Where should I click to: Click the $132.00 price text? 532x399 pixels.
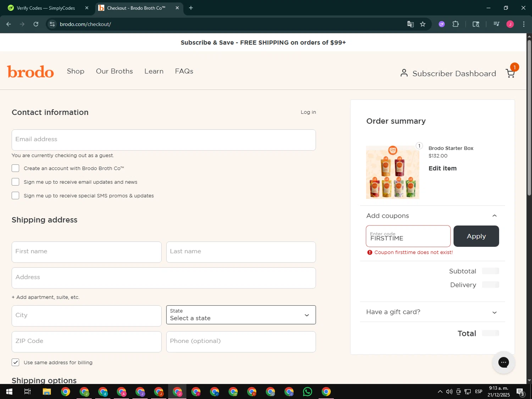(x=438, y=156)
